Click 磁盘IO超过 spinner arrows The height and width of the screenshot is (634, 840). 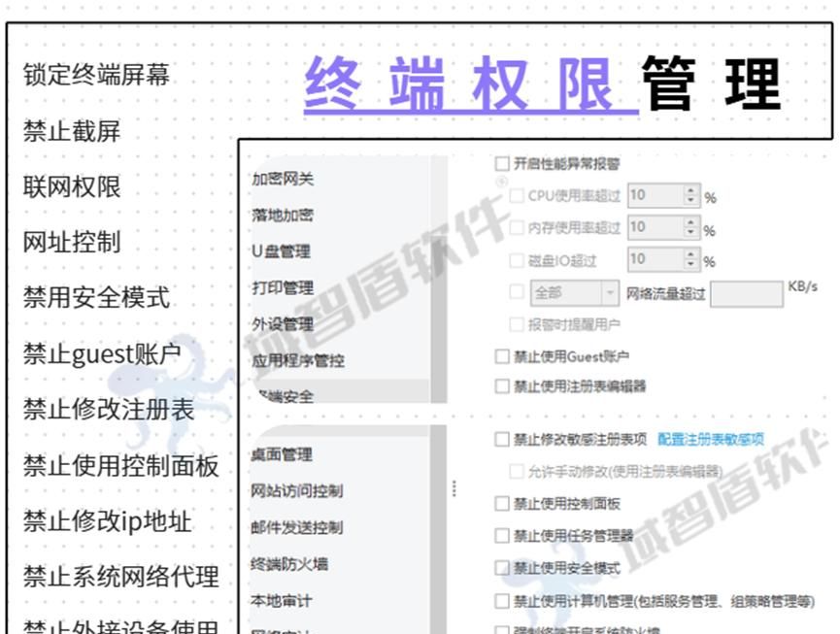tap(690, 259)
